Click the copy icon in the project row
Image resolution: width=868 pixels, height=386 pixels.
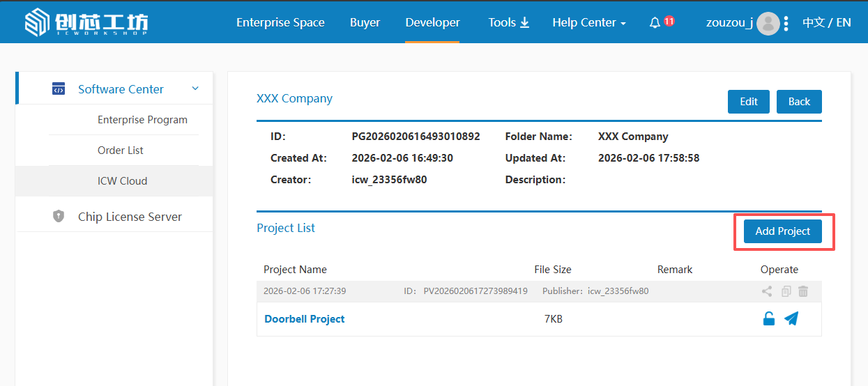(x=786, y=291)
